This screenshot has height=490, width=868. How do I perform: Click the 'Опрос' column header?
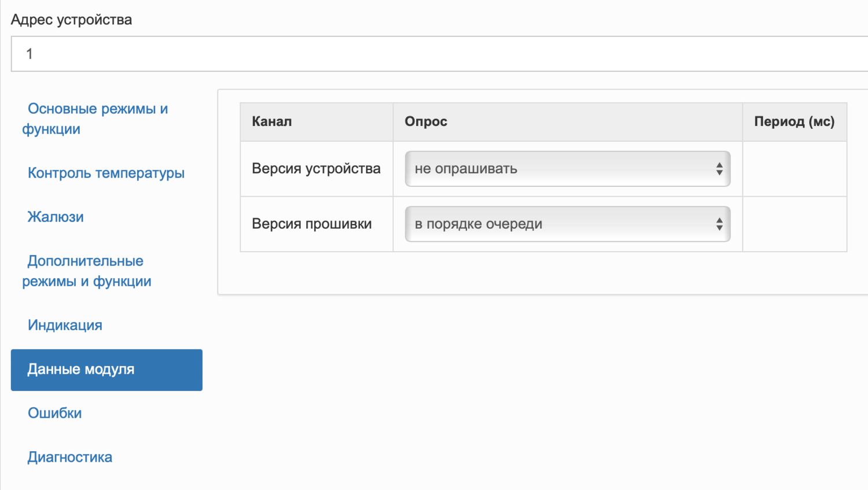tap(426, 121)
